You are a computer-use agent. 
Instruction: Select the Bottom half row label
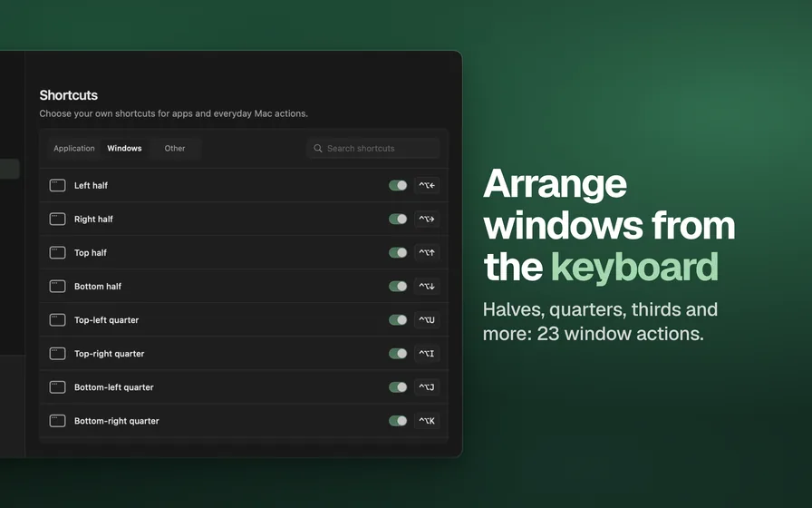pos(97,286)
